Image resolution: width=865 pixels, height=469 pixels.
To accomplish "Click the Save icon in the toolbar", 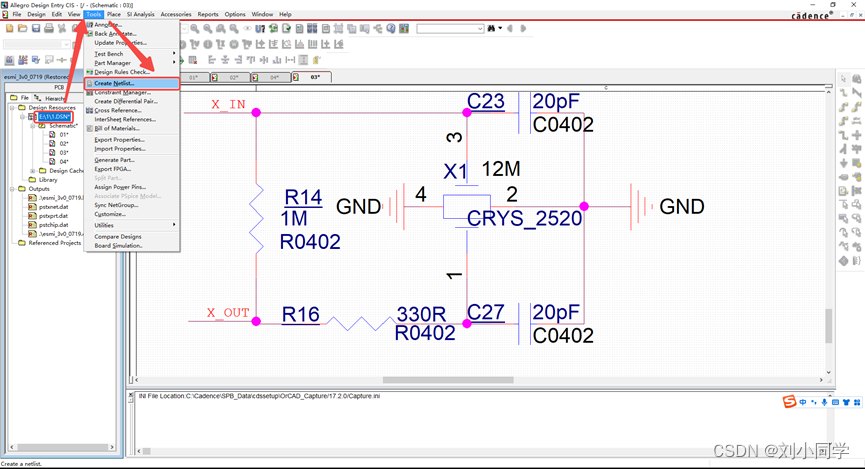I will click(x=36, y=28).
